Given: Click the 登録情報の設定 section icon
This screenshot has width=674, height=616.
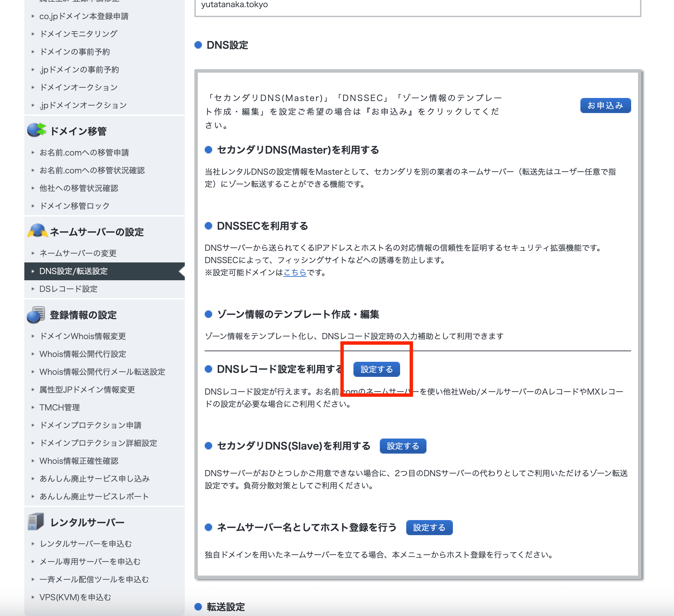Looking at the screenshot, I should (x=36, y=315).
